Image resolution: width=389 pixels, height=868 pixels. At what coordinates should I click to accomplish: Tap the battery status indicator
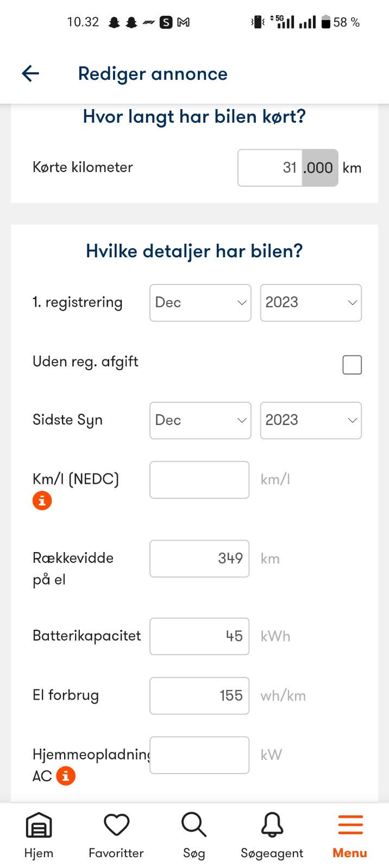[326, 22]
